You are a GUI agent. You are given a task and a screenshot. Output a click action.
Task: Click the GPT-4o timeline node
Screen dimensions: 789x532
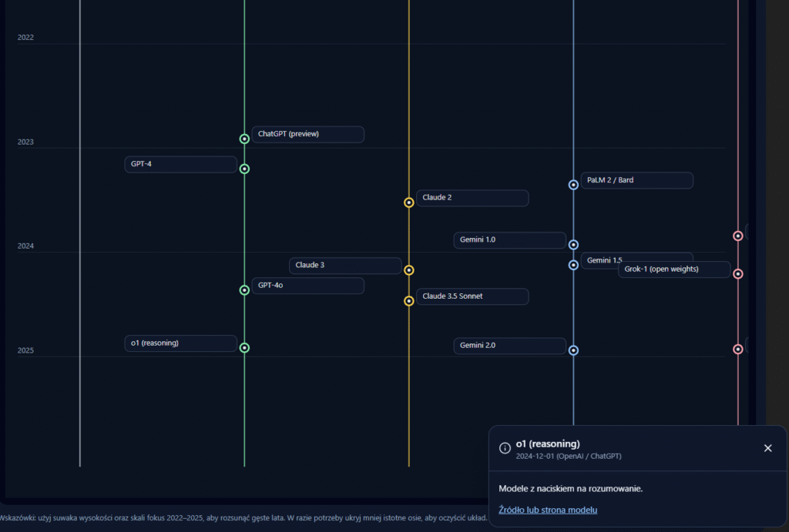[x=244, y=290]
